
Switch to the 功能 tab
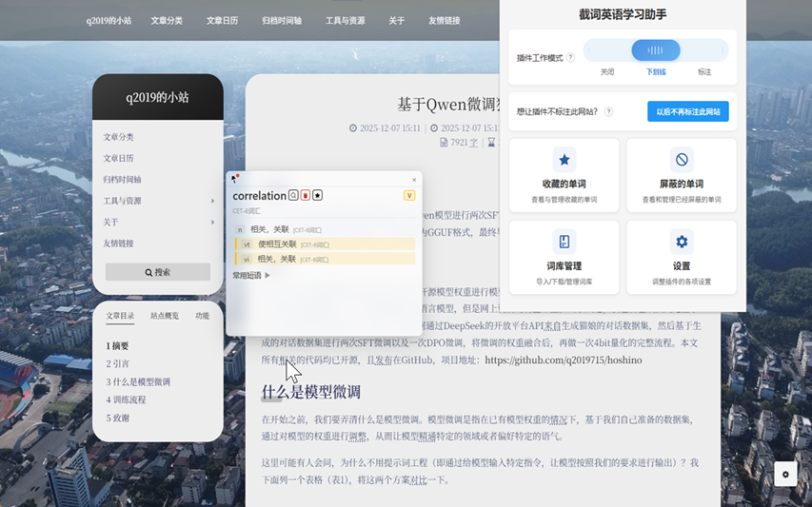point(203,316)
